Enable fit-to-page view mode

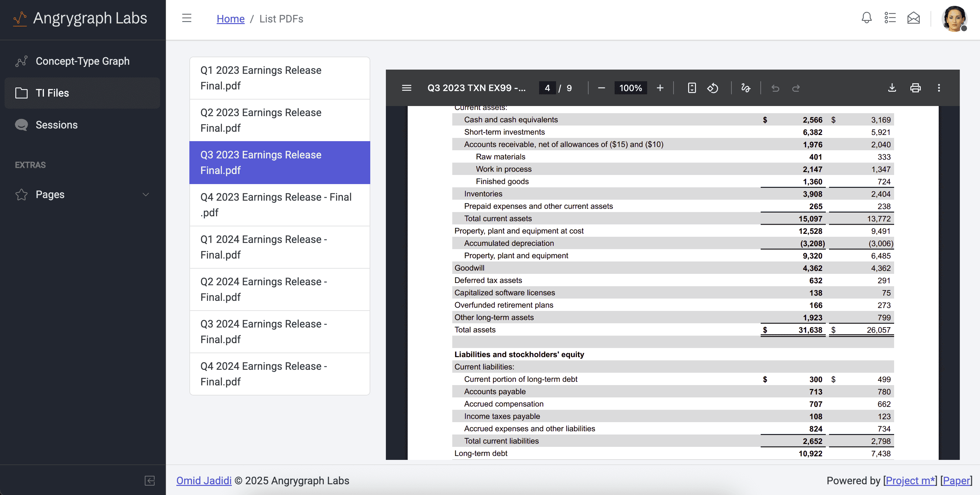[692, 88]
